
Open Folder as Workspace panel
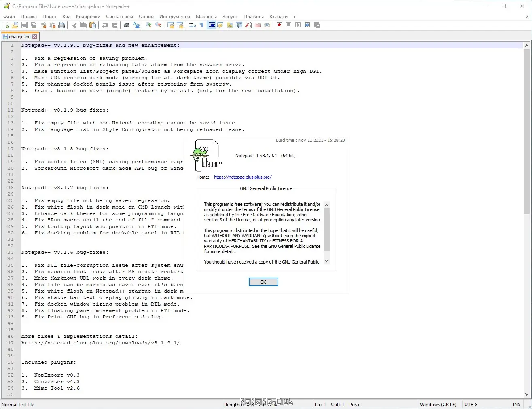[x=258, y=25]
